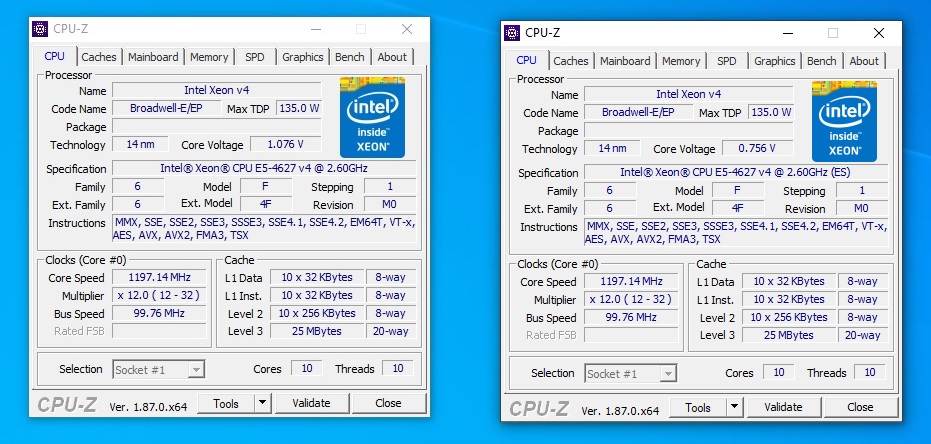Image resolution: width=931 pixels, height=444 pixels.
Task: Click the CPU-Z app icon in the left window's title bar
Action: click(40, 28)
